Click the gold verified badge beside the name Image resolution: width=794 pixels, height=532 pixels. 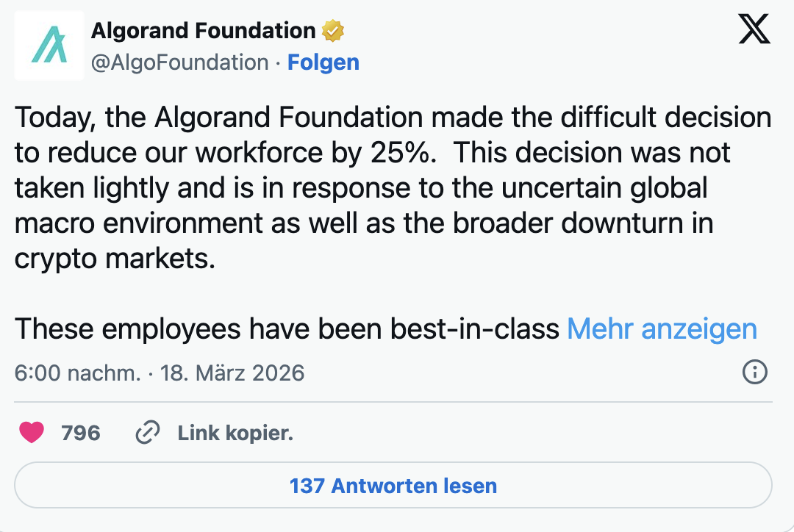[x=332, y=29]
